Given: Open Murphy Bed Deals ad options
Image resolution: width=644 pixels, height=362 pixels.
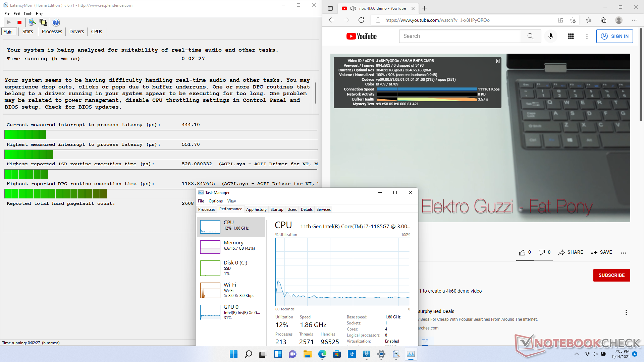Looking at the screenshot, I should [x=626, y=312].
